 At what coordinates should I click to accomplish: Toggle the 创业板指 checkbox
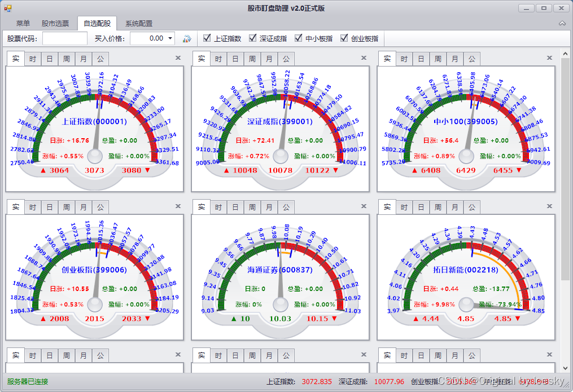(x=344, y=38)
